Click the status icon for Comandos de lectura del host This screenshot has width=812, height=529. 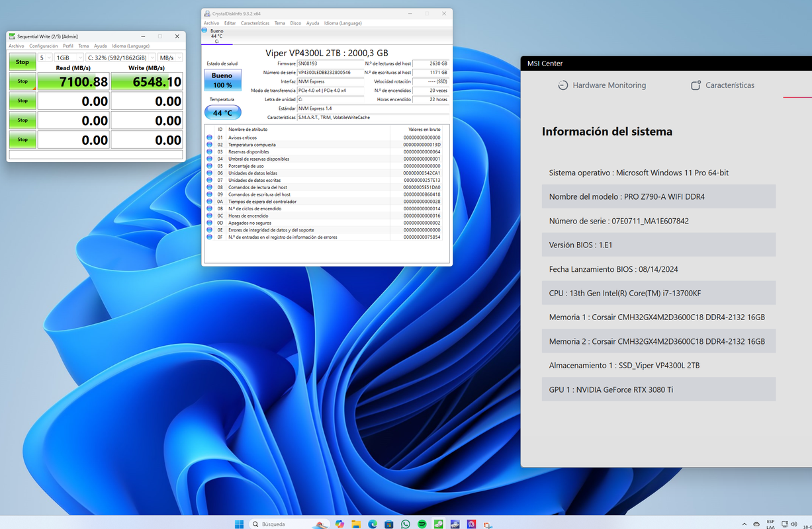(x=210, y=187)
